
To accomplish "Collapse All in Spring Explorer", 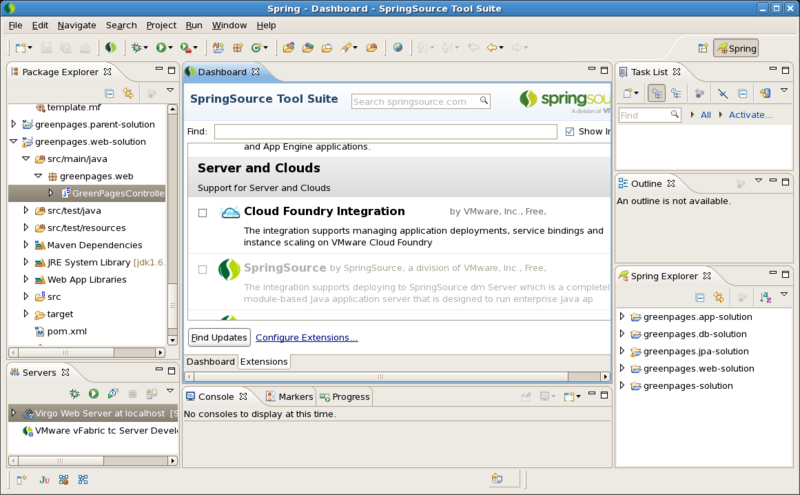I will (699, 298).
